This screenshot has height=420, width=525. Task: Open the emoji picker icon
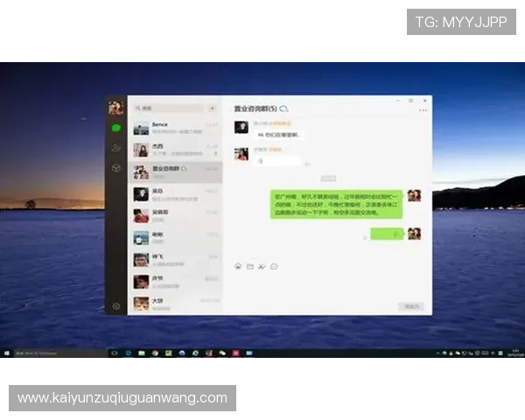click(238, 266)
